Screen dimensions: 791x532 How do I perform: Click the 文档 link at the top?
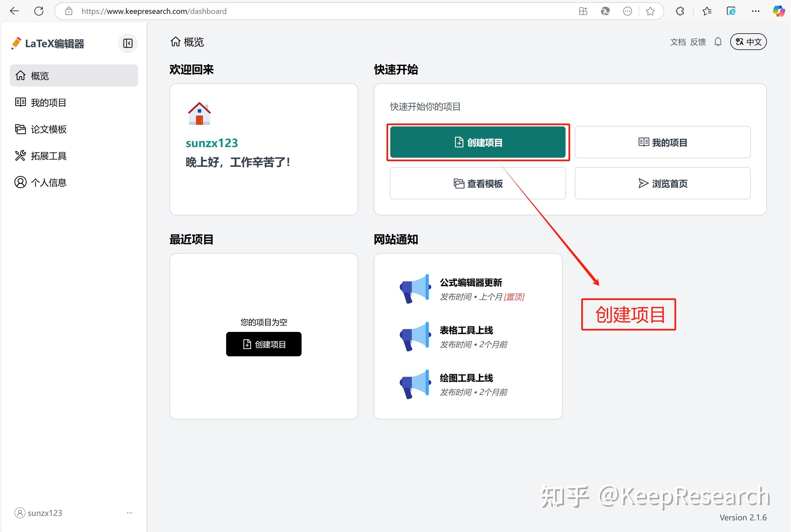pyautogui.click(x=678, y=42)
